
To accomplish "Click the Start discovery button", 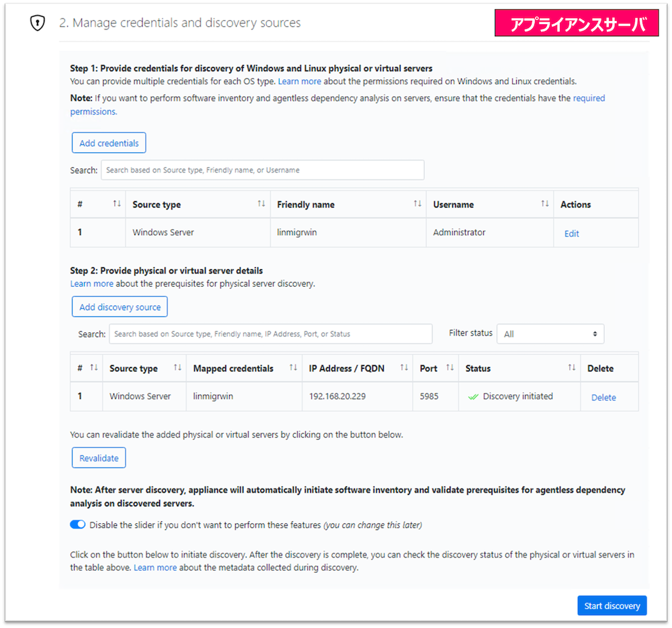I will click(612, 606).
